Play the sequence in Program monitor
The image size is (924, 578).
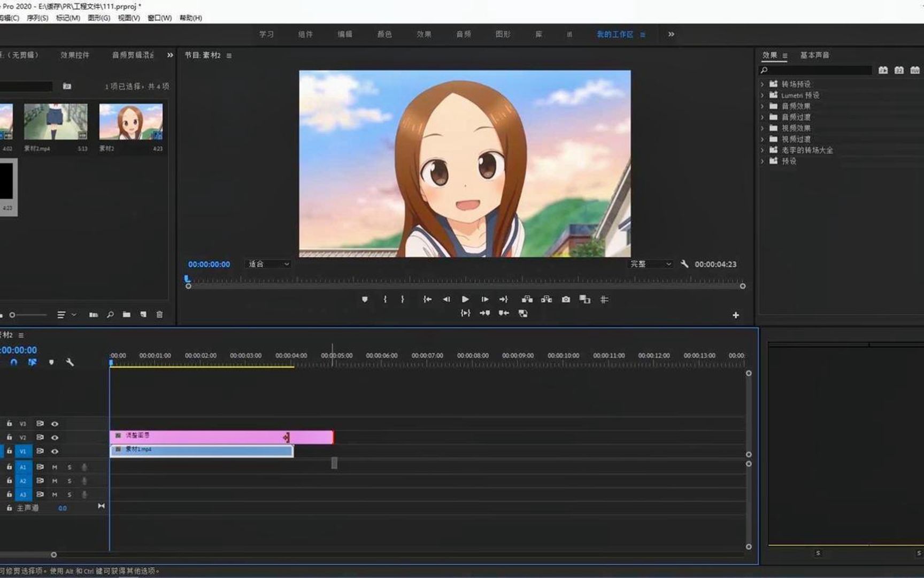465,299
